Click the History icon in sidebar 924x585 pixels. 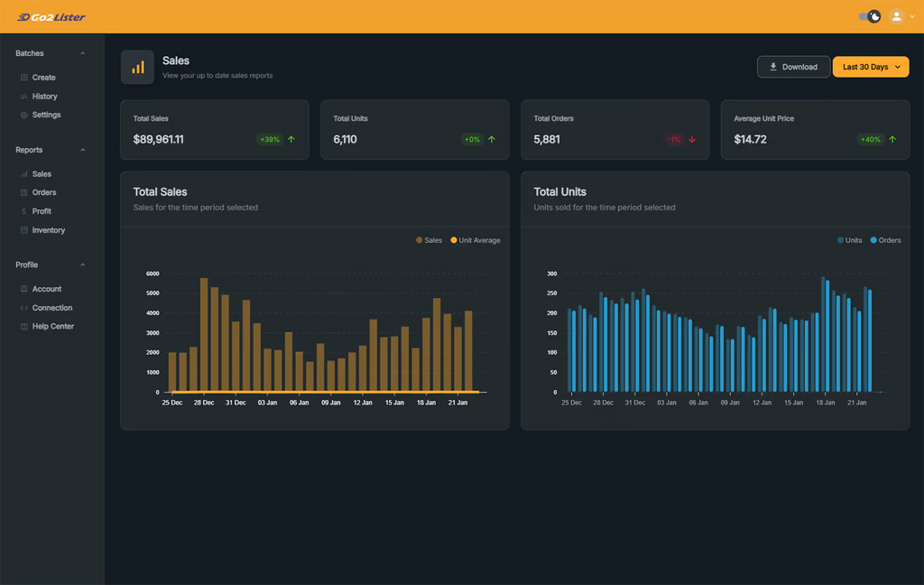pyautogui.click(x=24, y=97)
